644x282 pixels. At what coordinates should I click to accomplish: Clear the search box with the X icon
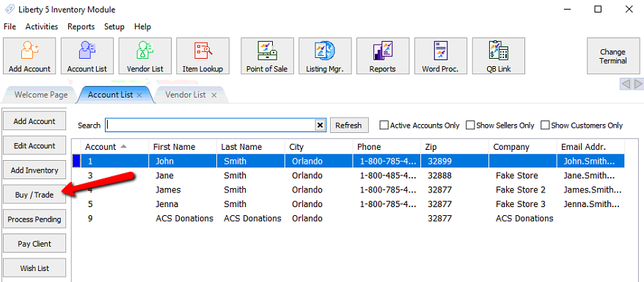[x=320, y=126]
